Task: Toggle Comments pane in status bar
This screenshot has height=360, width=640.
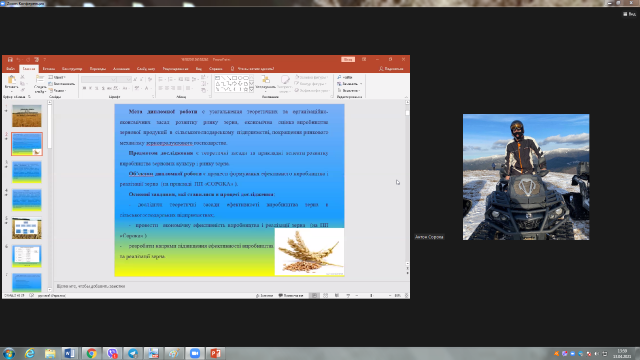Action: click(x=291, y=296)
